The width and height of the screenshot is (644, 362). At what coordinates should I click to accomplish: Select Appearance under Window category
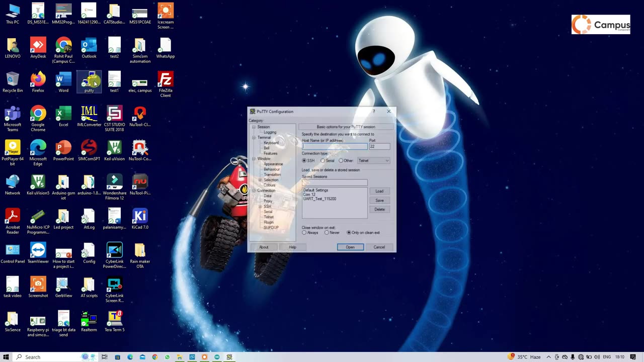pyautogui.click(x=273, y=164)
